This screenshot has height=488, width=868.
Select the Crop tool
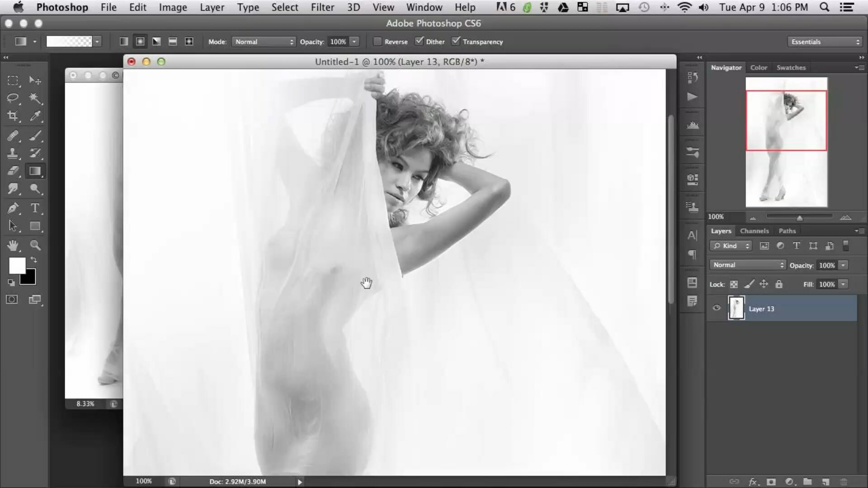13,116
